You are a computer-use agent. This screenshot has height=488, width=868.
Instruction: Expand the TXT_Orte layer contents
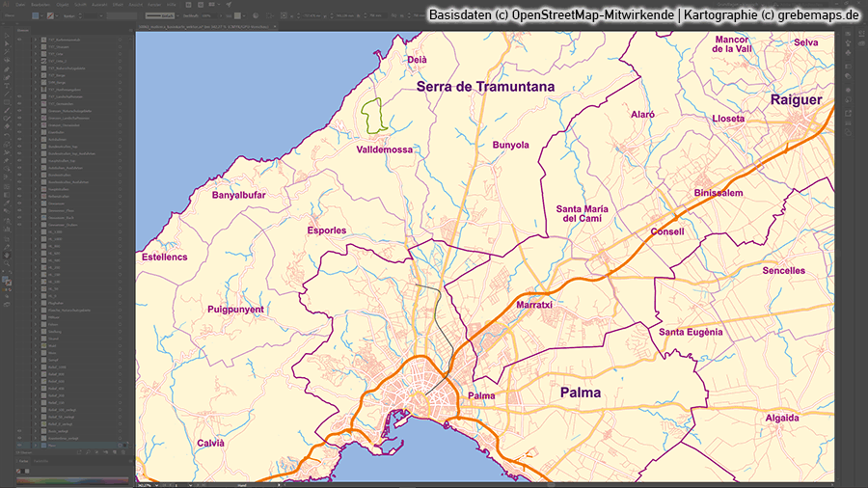coord(35,56)
